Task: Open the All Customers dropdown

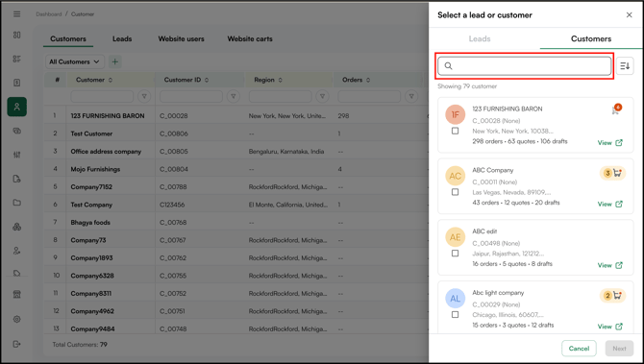Action: (x=75, y=62)
